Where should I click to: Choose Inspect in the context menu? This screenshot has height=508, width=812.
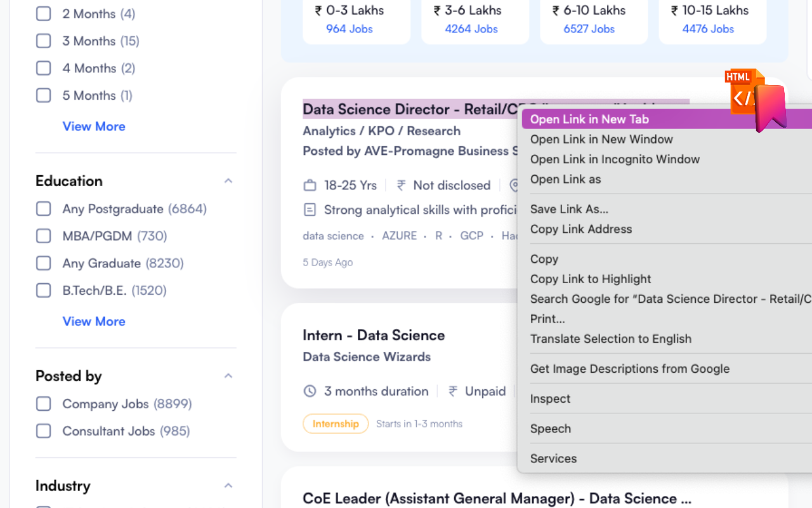[550, 399]
